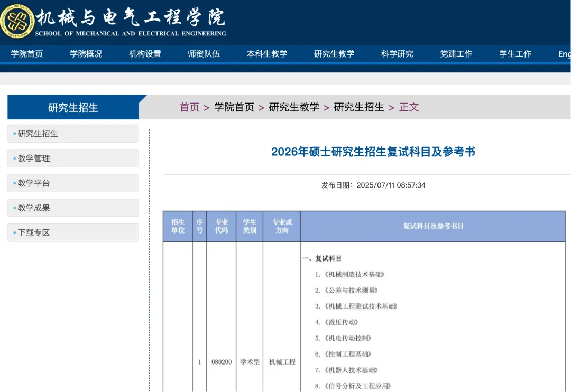
Task: Click table header 专业或方向
Action: 282,226
